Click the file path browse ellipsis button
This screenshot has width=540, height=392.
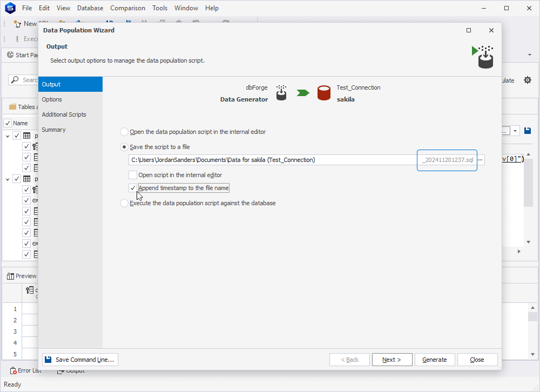pyautogui.click(x=480, y=160)
